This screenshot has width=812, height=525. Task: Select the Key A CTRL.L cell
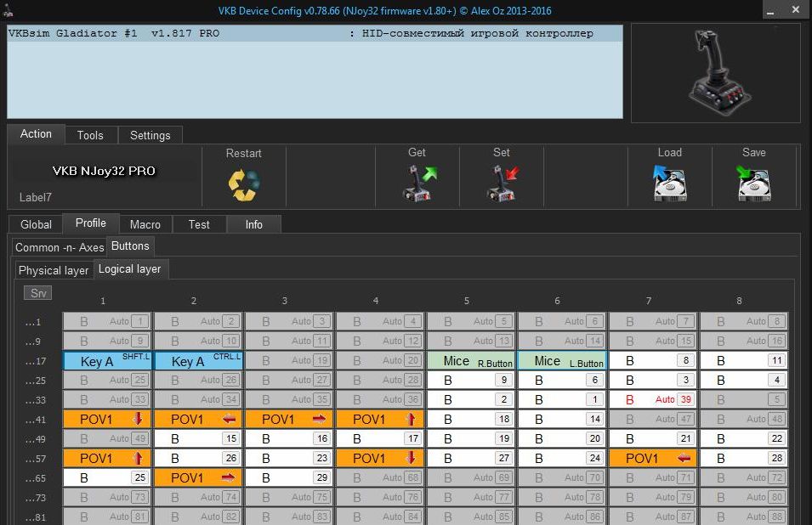(198, 360)
